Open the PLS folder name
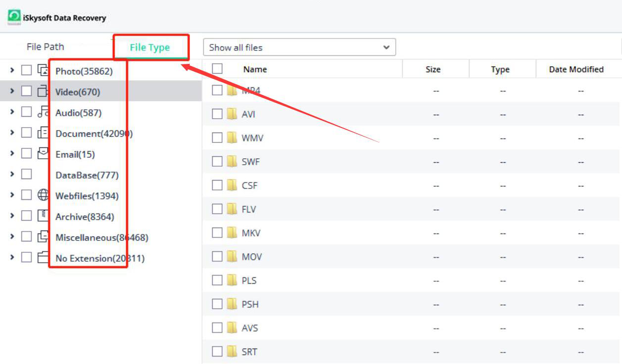 tap(249, 280)
